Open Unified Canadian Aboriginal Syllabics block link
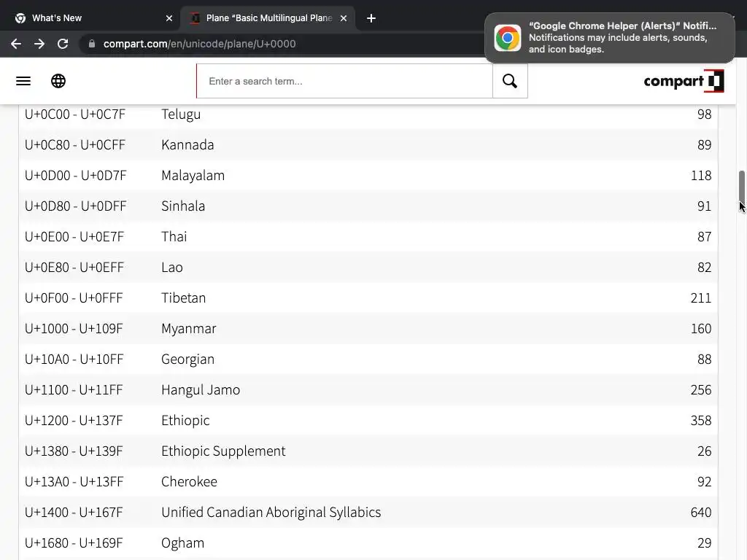 tap(271, 513)
